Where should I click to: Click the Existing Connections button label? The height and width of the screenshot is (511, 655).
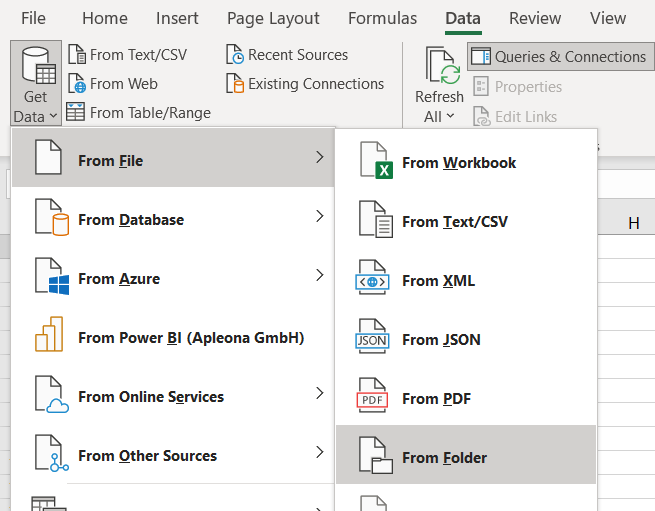(316, 84)
